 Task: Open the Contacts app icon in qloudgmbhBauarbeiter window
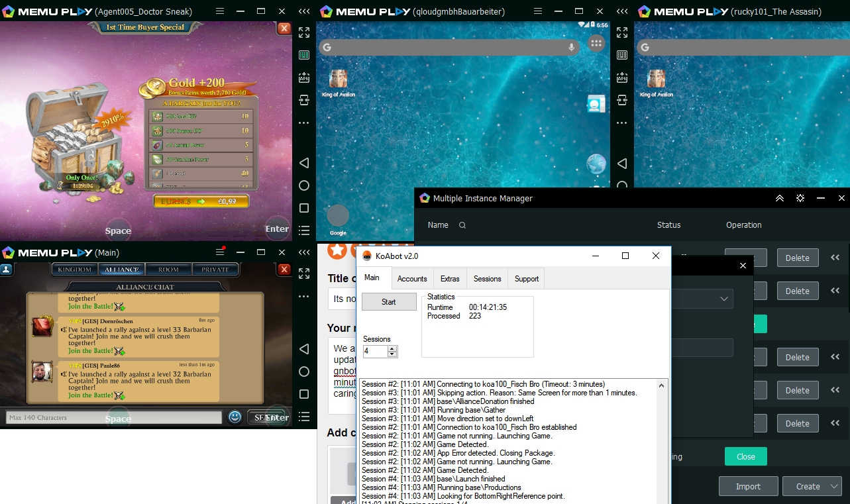pos(596,104)
